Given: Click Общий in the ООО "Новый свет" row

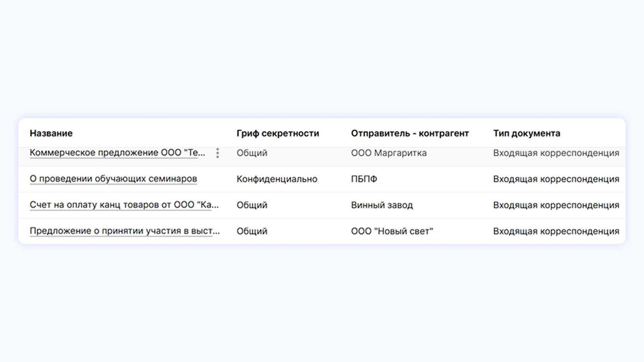Looking at the screenshot, I should coord(252,231).
